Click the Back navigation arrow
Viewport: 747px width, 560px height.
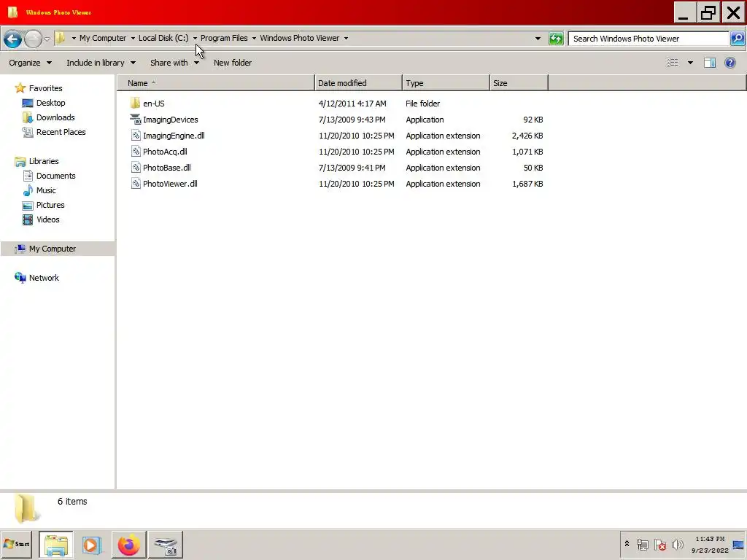click(13, 39)
